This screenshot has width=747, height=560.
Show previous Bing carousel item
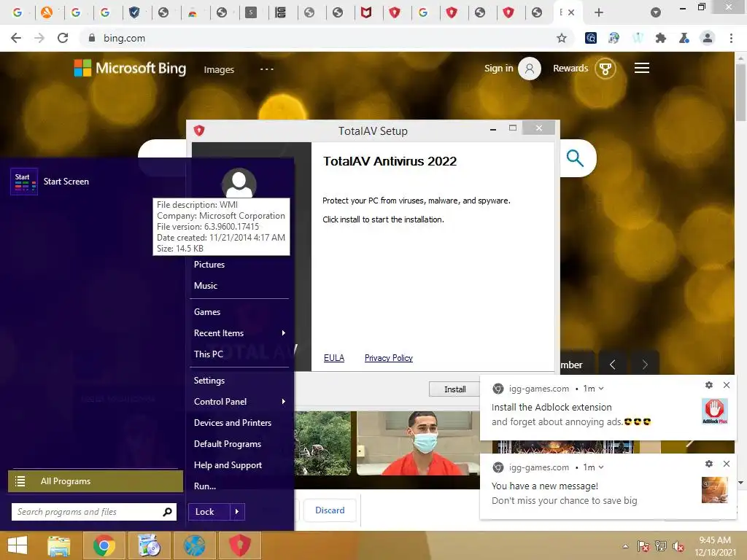pos(613,365)
